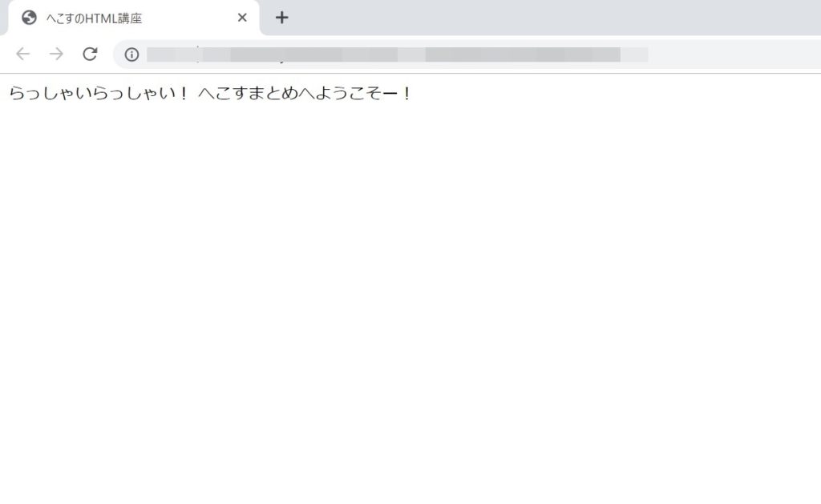
Task: Open the site information circle icon
Action: pyautogui.click(x=131, y=54)
